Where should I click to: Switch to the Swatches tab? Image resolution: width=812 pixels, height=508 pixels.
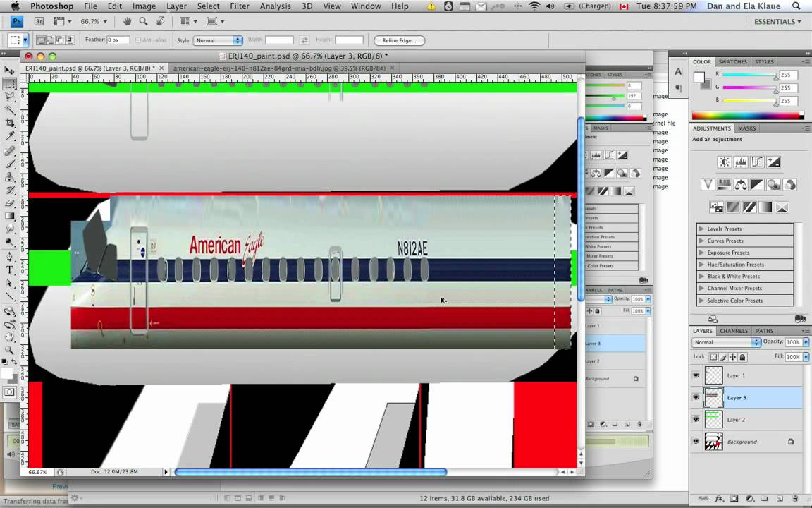click(732, 61)
